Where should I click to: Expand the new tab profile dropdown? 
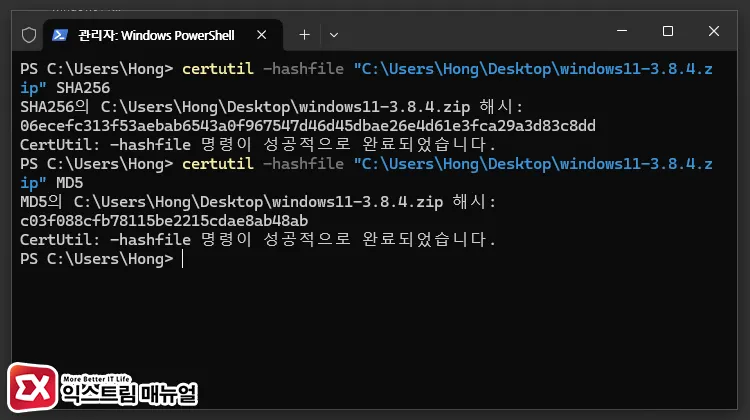coord(334,35)
